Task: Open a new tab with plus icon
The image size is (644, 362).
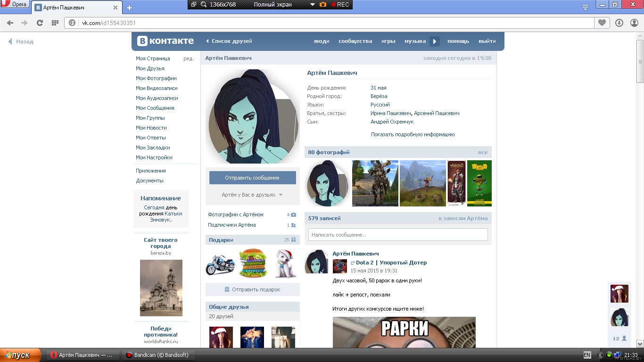Action: (x=130, y=8)
